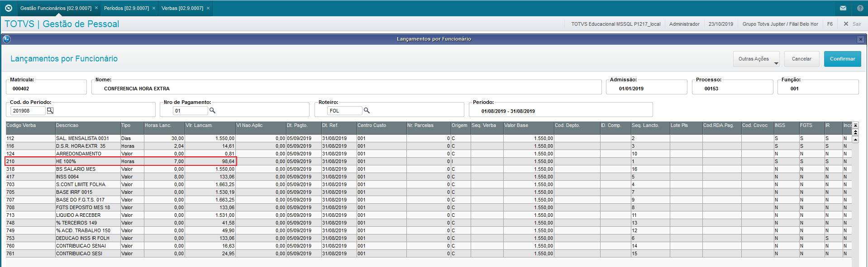The width and height of the screenshot is (868, 267).
Task: Switch to the Gestão Funcionários tab
Action: 56,8
